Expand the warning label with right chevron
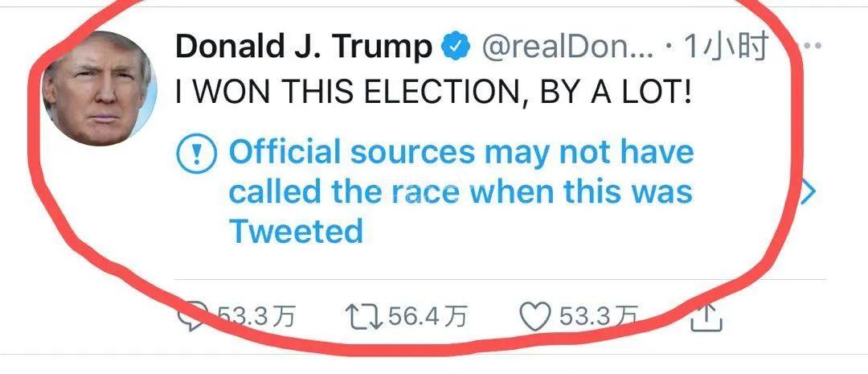Image resolution: width=868 pixels, height=374 pixels. click(810, 192)
